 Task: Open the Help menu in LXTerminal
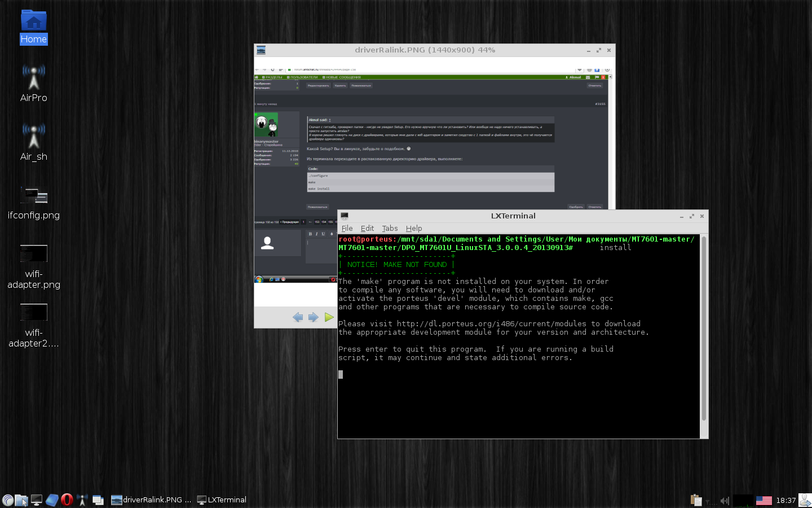414,228
